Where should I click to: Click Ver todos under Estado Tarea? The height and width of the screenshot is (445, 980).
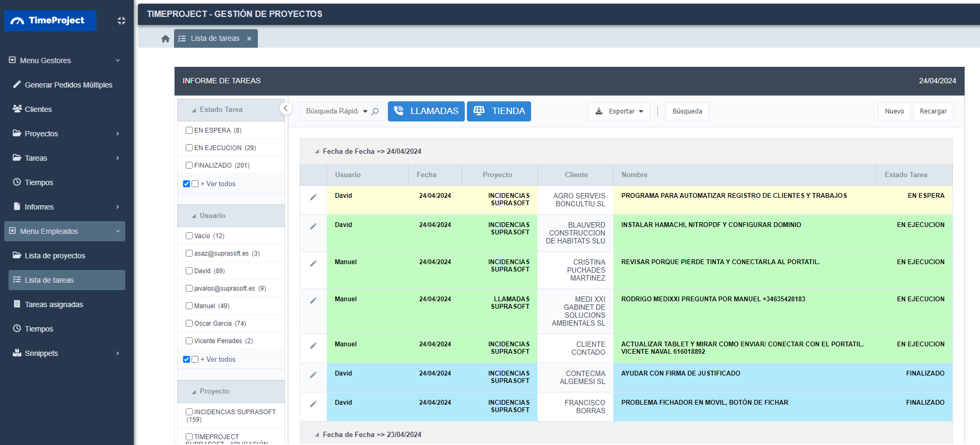(218, 184)
